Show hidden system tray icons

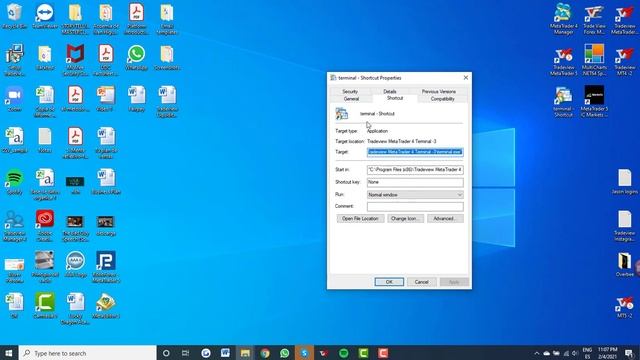tap(537, 353)
